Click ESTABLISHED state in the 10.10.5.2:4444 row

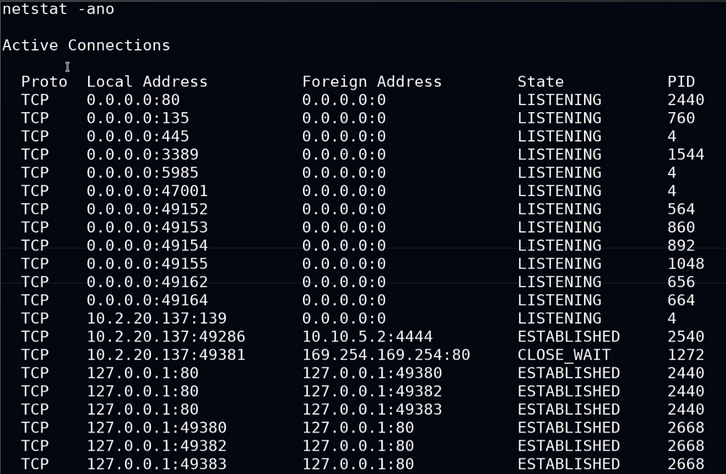568,336
